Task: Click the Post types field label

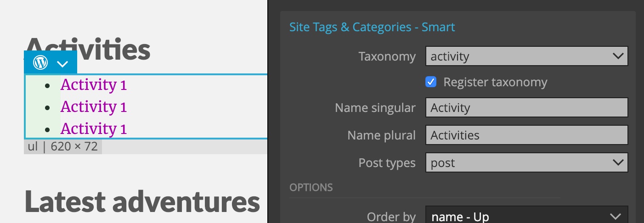Action: click(x=387, y=163)
